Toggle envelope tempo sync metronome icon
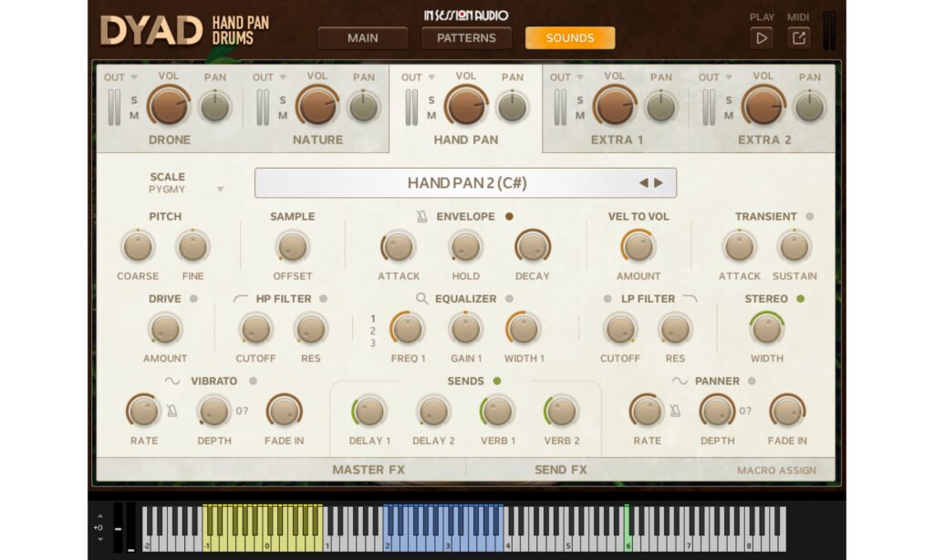 (x=421, y=217)
